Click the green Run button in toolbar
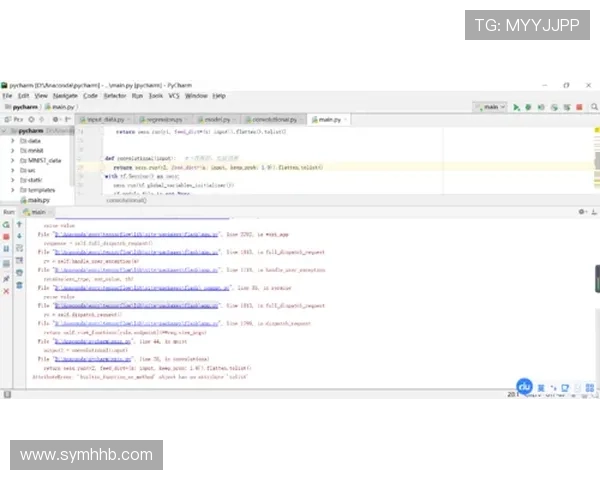This screenshot has height=480, width=600. pos(516,107)
